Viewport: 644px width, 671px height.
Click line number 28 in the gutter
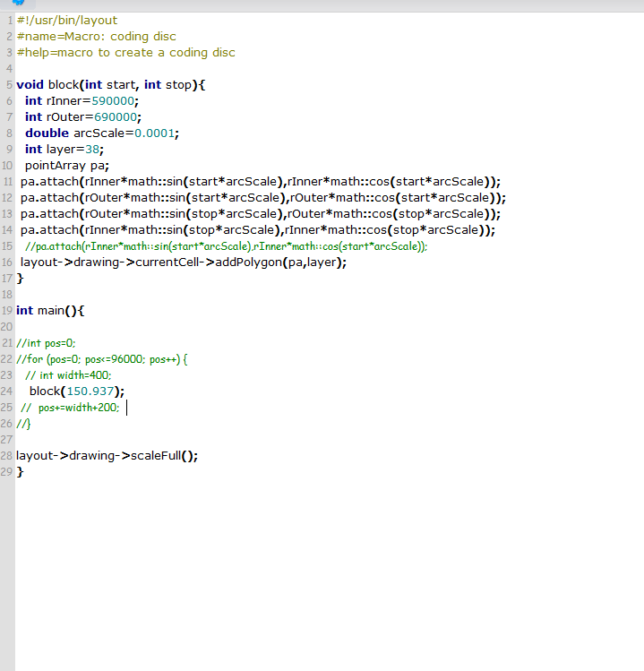click(6, 456)
